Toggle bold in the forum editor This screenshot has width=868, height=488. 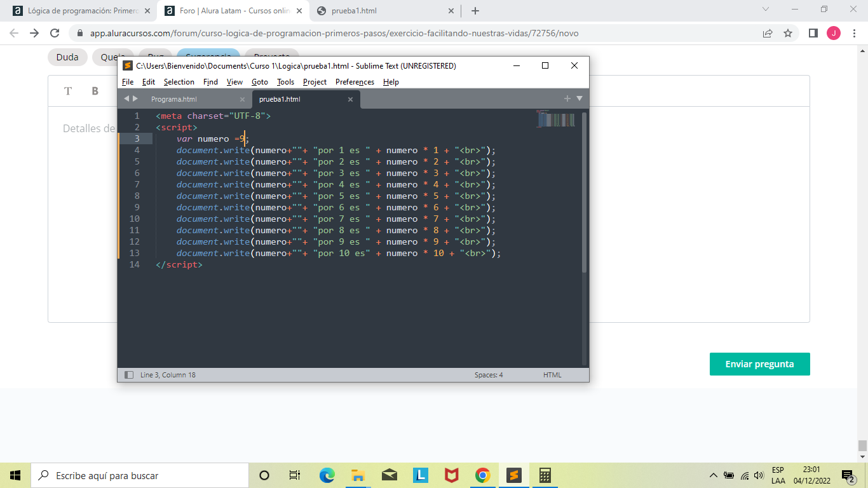[x=95, y=91]
